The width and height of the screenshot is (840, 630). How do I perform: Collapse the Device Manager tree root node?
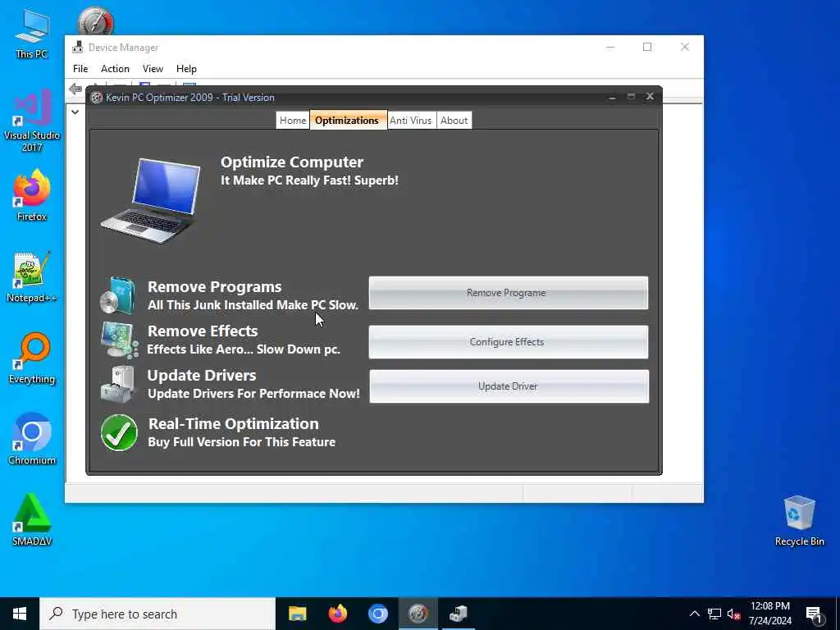[x=75, y=112]
